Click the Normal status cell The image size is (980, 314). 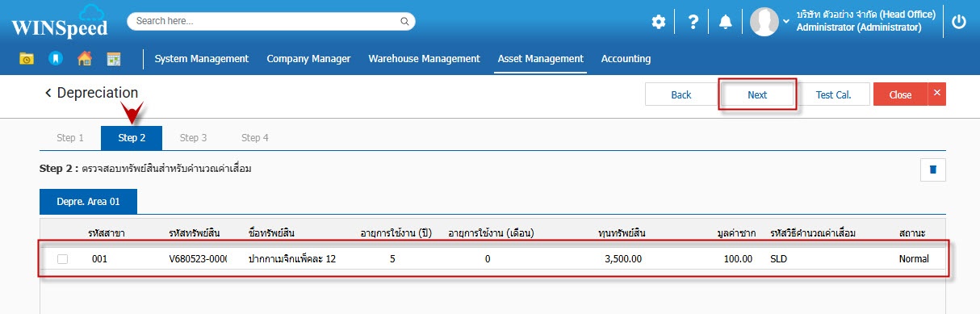tap(914, 259)
